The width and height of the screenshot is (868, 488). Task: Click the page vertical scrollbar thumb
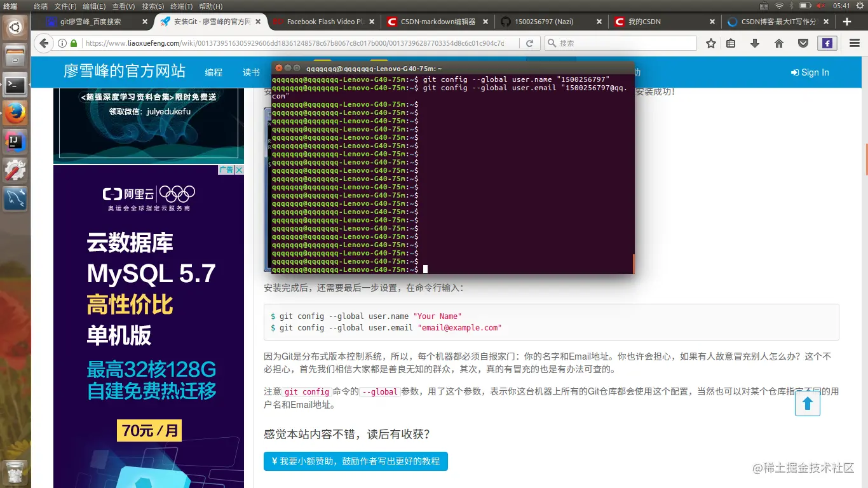tap(865, 159)
